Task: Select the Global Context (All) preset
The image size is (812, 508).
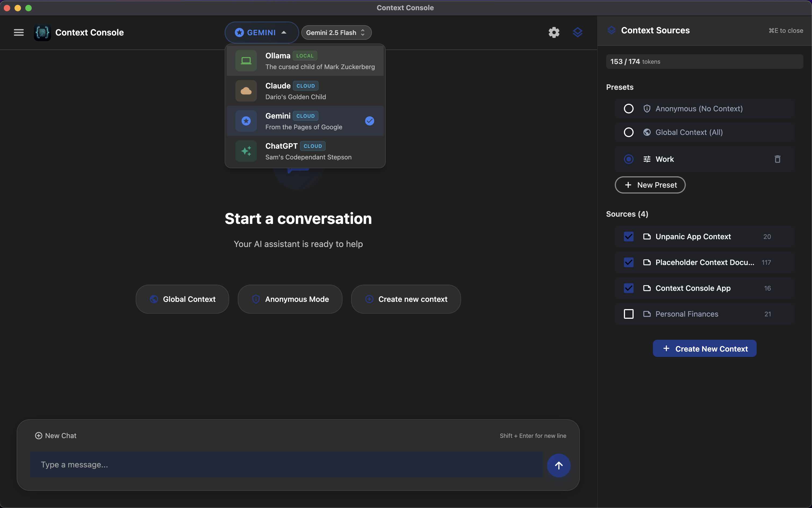Action: point(628,132)
